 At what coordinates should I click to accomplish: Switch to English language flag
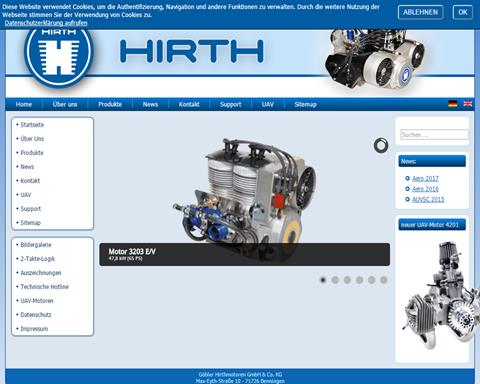click(x=468, y=104)
